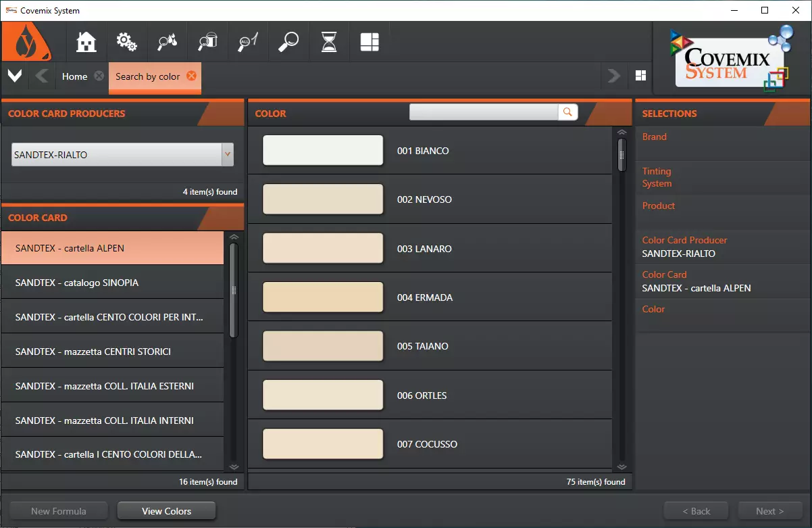Click the tiled layout toolbar icon
This screenshot has width=812, height=528.
click(x=370, y=42)
